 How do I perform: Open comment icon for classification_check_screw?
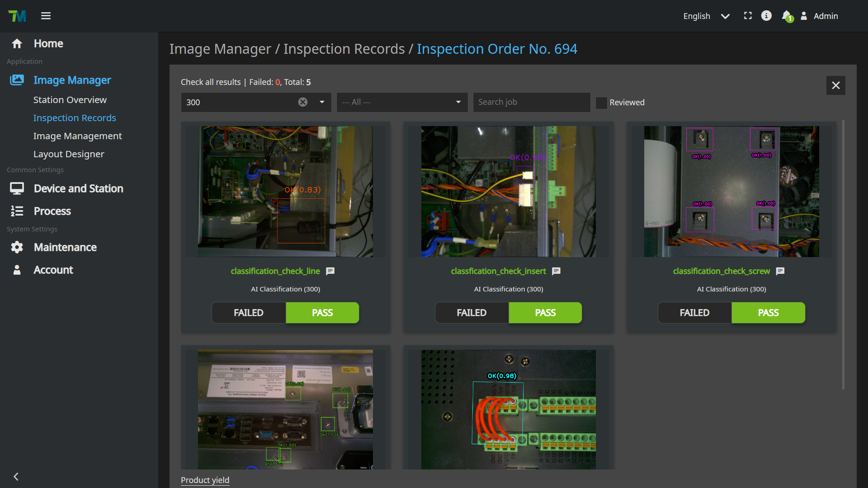pos(780,271)
